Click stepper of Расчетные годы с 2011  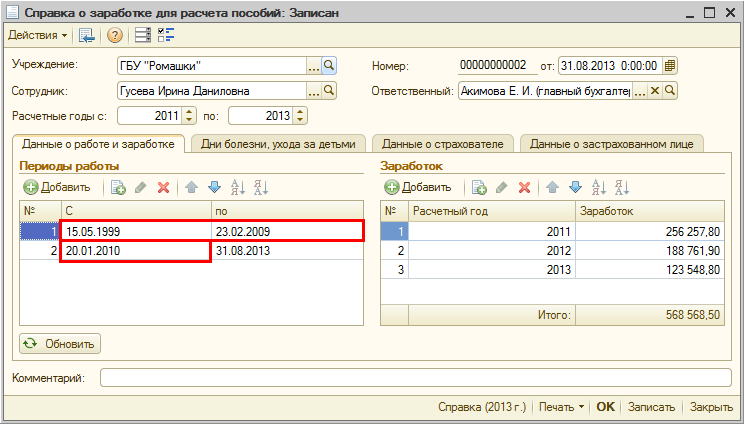click(x=189, y=116)
